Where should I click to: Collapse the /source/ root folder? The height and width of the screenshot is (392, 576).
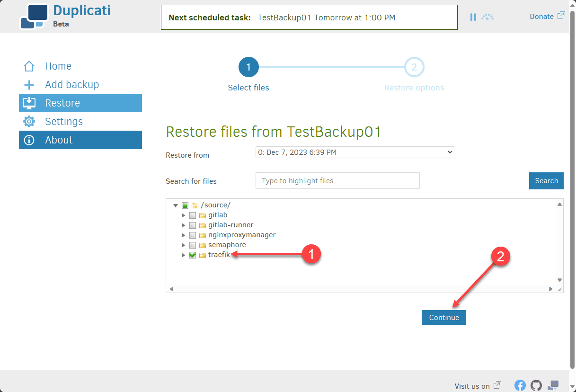(x=176, y=205)
